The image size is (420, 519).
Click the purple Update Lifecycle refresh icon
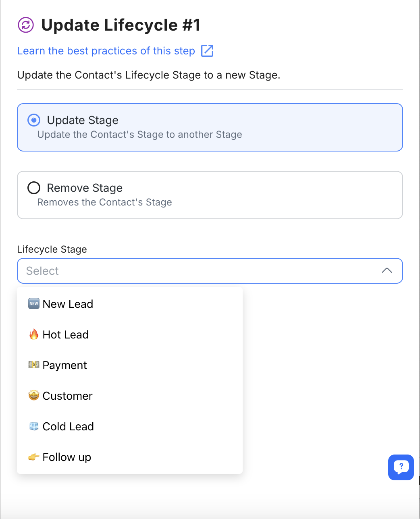[x=26, y=25]
